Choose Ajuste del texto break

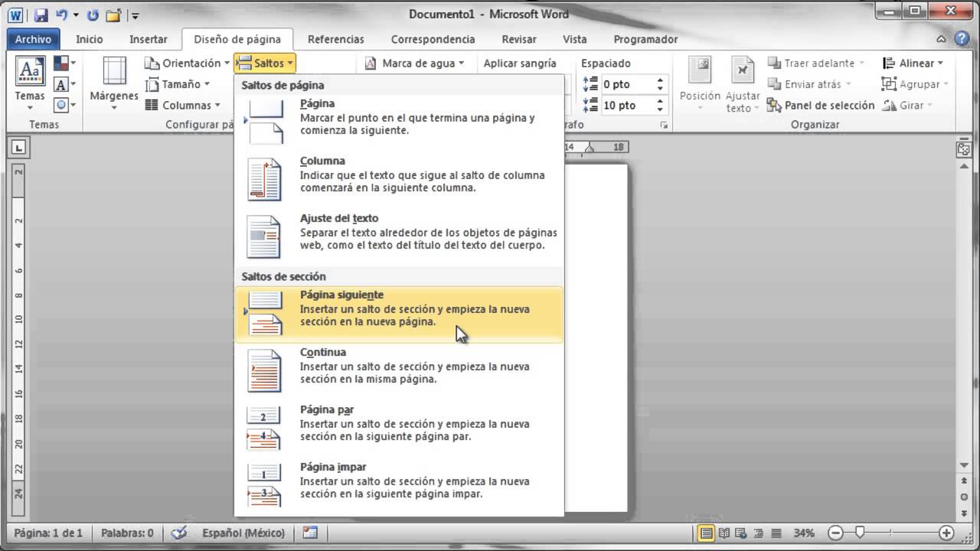399,238
